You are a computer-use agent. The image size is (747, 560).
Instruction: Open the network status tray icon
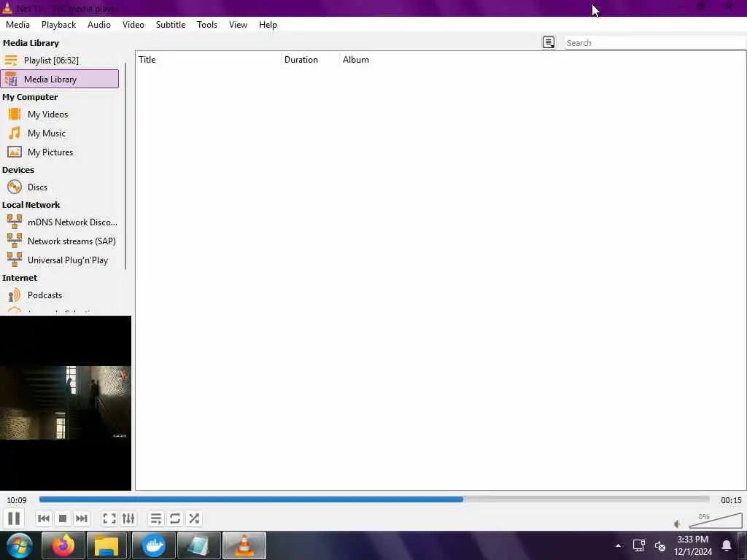(638, 545)
